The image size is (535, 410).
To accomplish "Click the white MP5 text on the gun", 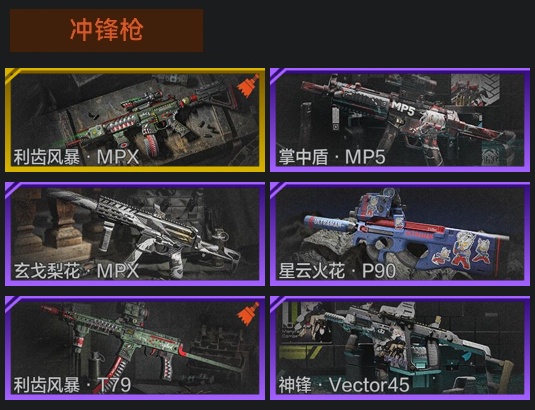I will [403, 109].
